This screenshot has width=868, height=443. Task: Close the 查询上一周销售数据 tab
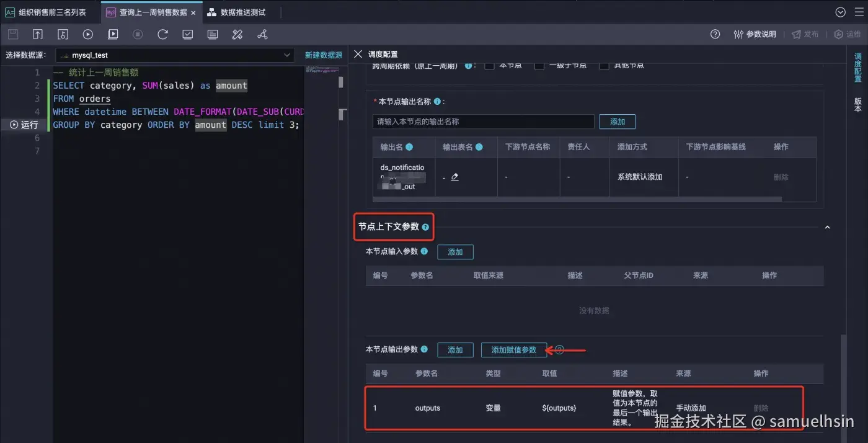tap(193, 12)
